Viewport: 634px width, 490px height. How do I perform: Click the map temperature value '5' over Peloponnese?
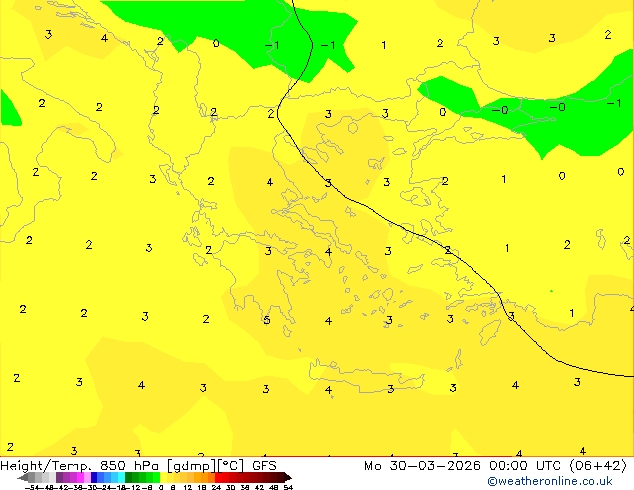coord(266,320)
